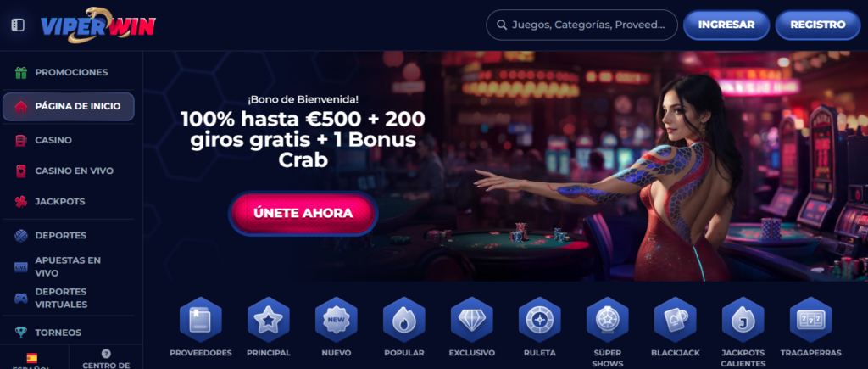868x369 pixels.
Task: Open the Nuevo badge category icon
Action: 336,320
